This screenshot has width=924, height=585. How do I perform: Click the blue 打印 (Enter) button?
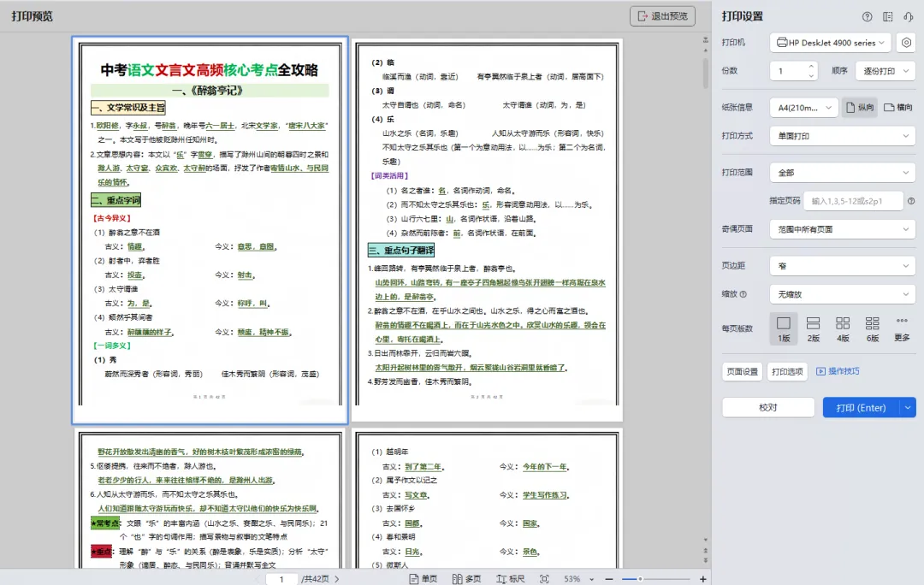(861, 408)
